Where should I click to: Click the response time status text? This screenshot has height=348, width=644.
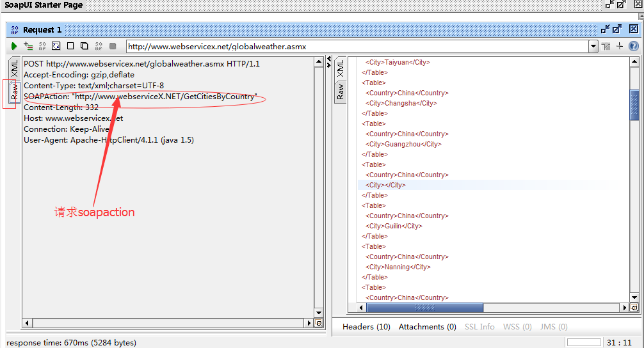point(72,343)
